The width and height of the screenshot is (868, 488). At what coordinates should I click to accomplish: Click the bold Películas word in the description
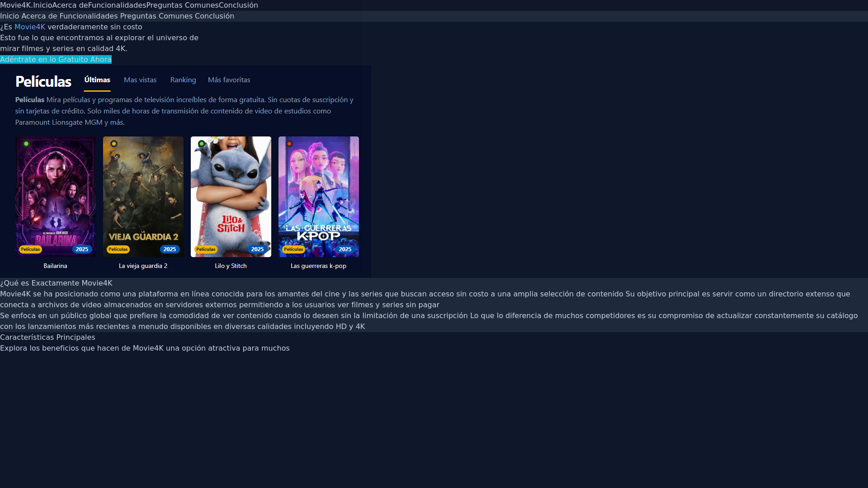click(30, 100)
